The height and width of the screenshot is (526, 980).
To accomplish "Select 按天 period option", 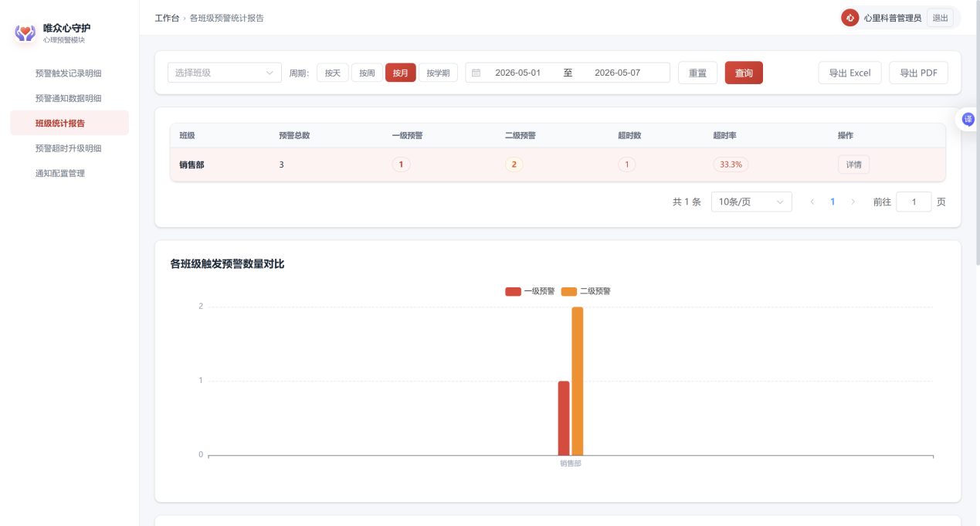I will click(333, 73).
